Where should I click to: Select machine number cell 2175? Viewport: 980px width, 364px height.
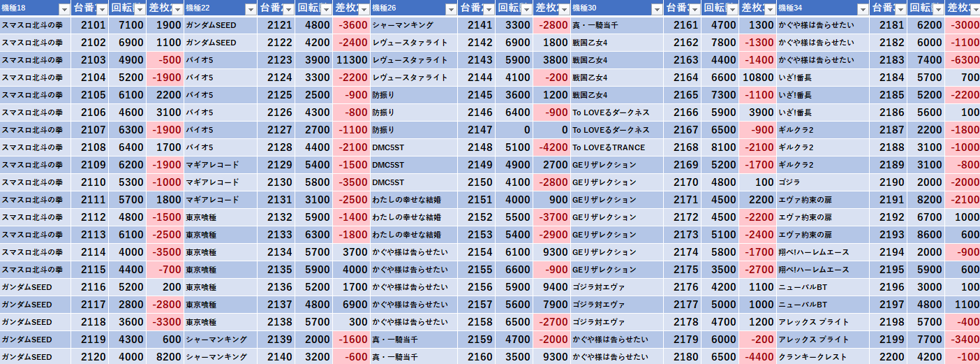[x=682, y=270]
